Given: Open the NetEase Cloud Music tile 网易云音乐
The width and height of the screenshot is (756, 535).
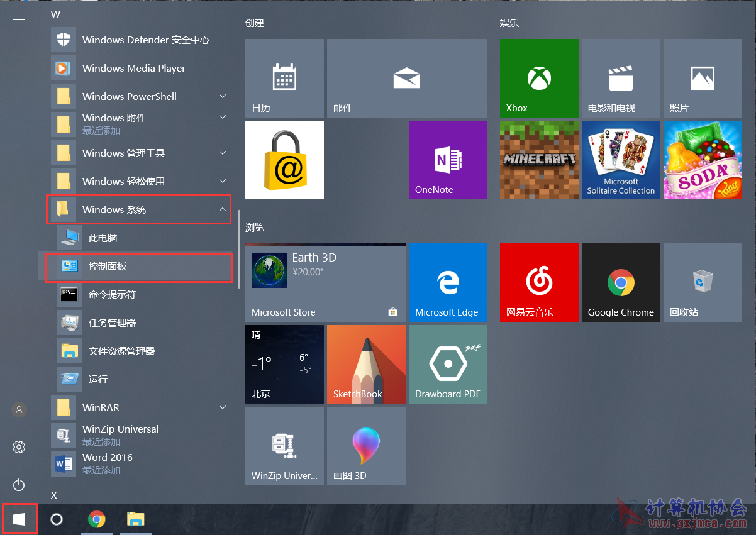Looking at the screenshot, I should pyautogui.click(x=539, y=282).
